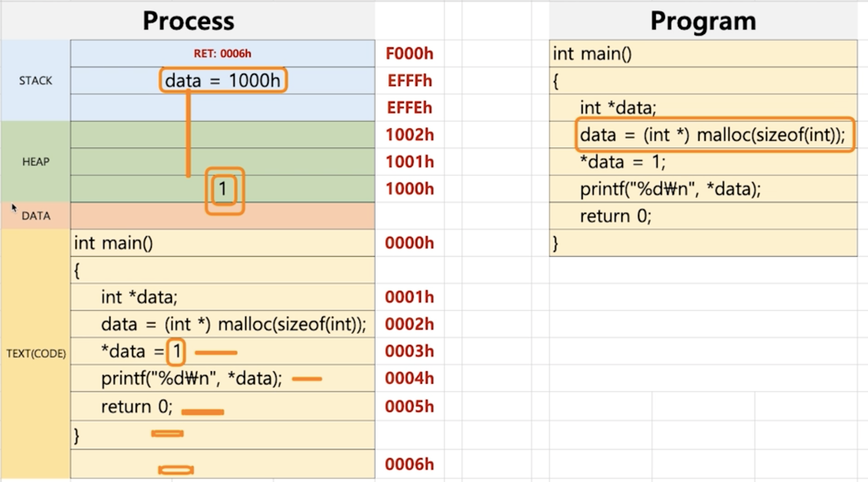Click the TEXT(CODE) section label
The height and width of the screenshot is (482, 868).
pyautogui.click(x=36, y=354)
